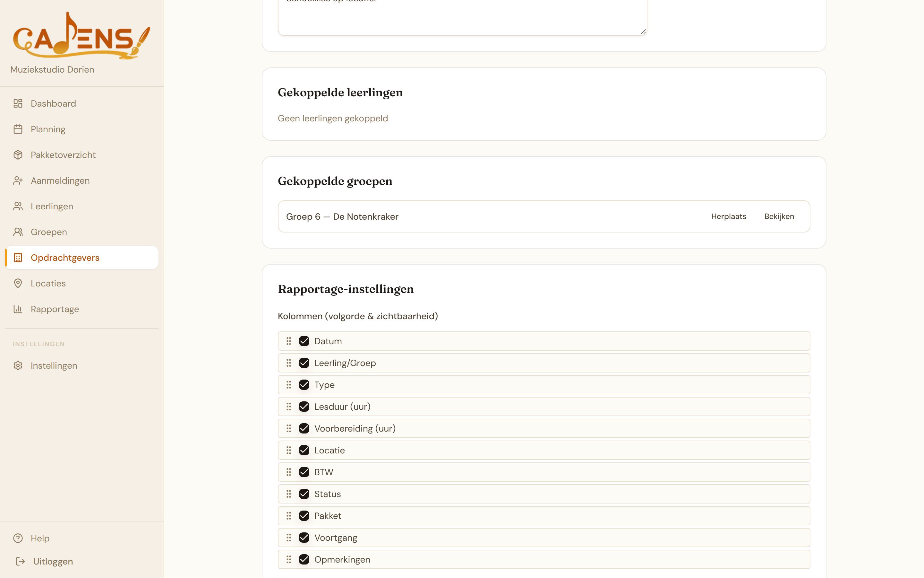Image resolution: width=924 pixels, height=578 pixels.
Task: Toggle the Leerling/Groep column checkbox
Action: (x=304, y=363)
